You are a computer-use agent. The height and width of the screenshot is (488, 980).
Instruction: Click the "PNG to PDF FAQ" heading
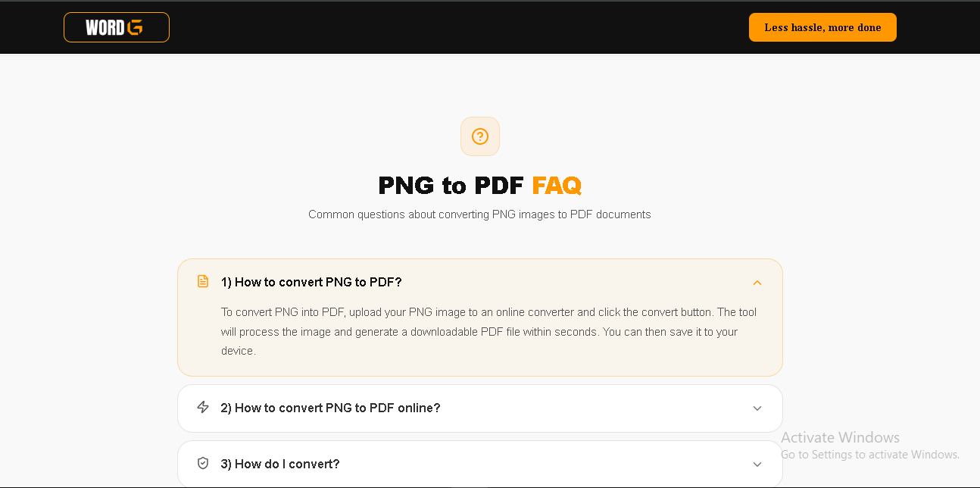[x=453, y=185]
